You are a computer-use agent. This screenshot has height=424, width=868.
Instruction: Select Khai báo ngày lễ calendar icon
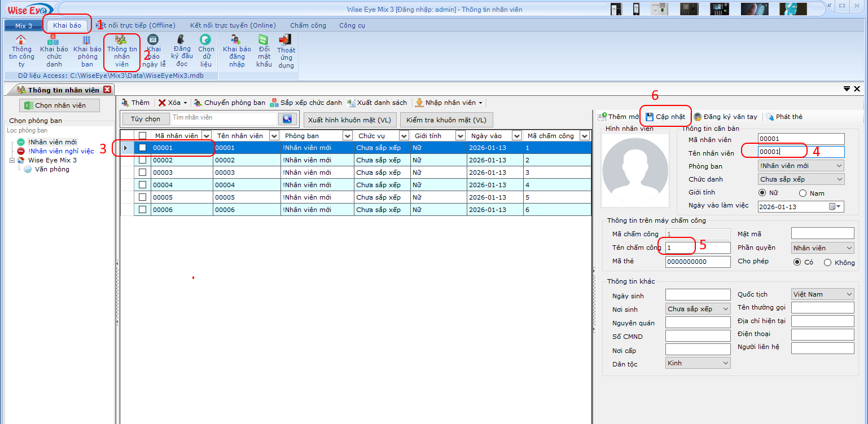153,39
